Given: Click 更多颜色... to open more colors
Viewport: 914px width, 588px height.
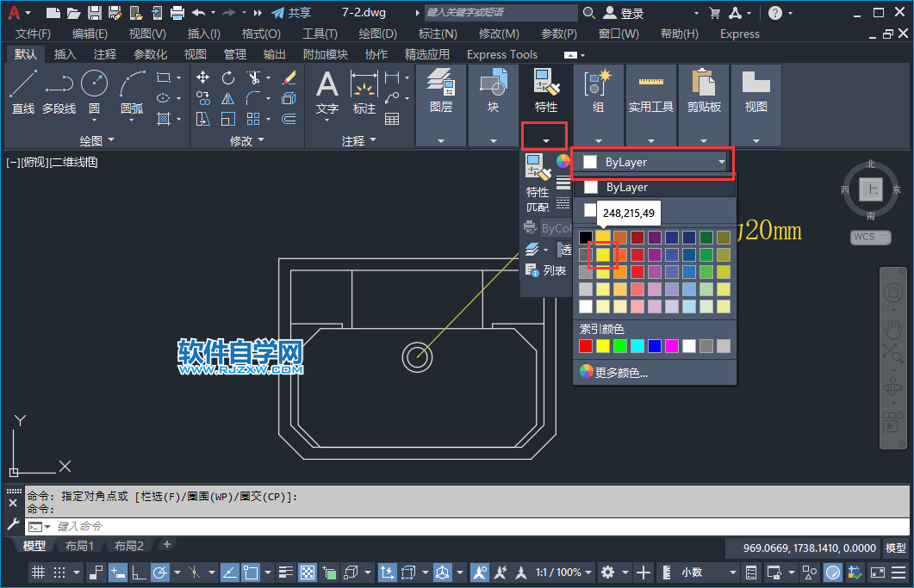Looking at the screenshot, I should pyautogui.click(x=620, y=373).
